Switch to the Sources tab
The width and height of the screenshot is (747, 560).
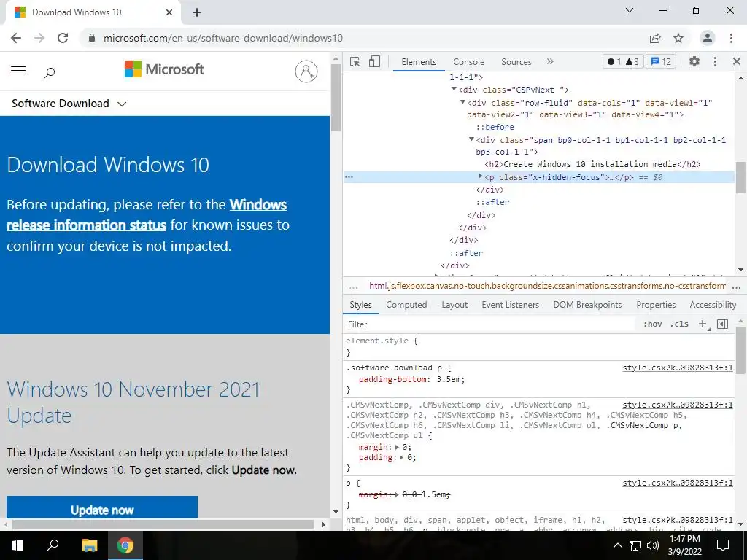point(516,62)
